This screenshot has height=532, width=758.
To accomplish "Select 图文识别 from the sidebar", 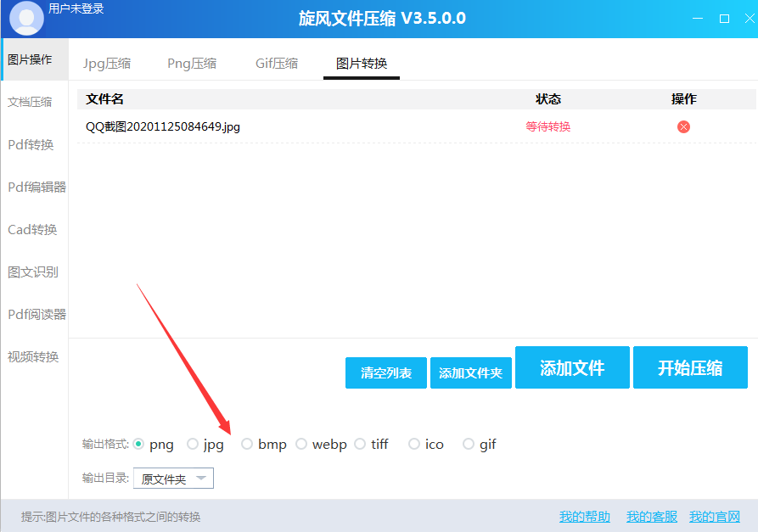I will (33, 272).
